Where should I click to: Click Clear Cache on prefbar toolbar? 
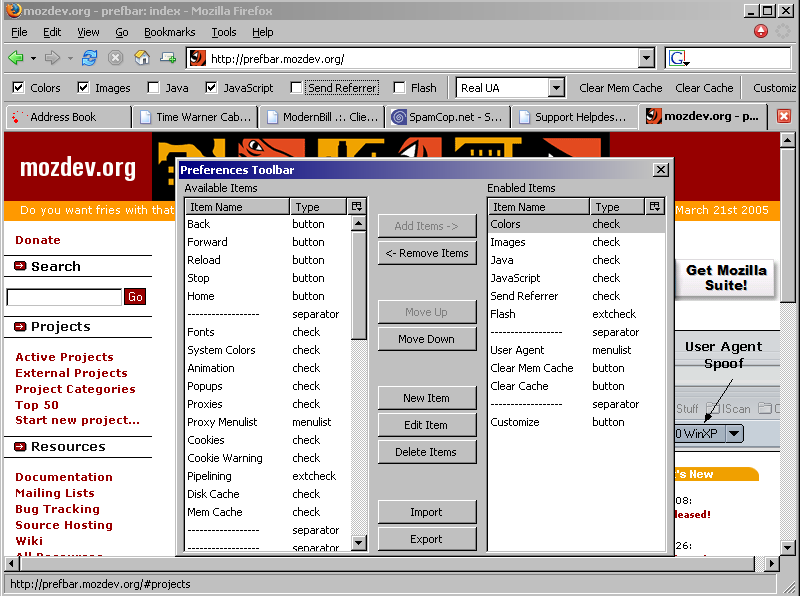click(704, 88)
